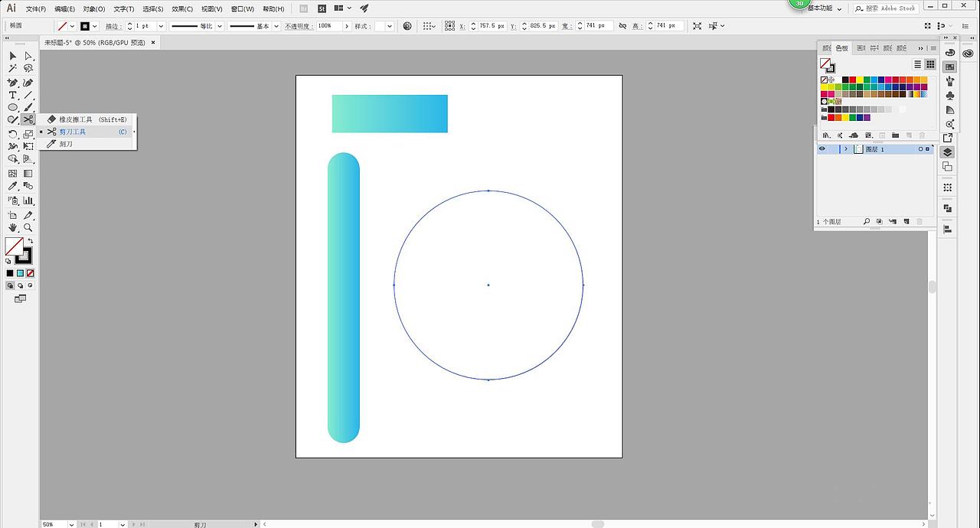Select the Ellipse shape tool
Screen dimensions: 980x528
[x=13, y=107]
